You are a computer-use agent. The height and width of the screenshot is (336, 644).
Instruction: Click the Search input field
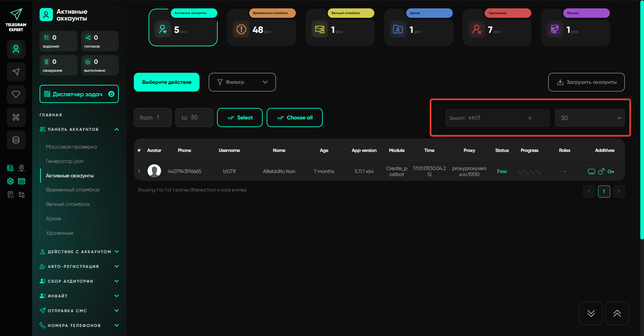point(493,118)
